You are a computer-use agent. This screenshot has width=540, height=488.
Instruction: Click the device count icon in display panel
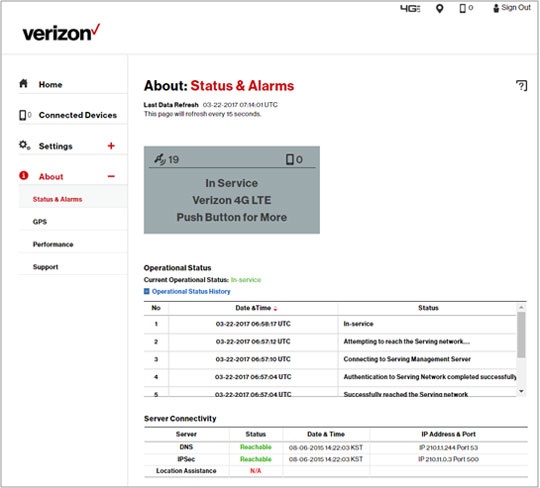(x=290, y=159)
